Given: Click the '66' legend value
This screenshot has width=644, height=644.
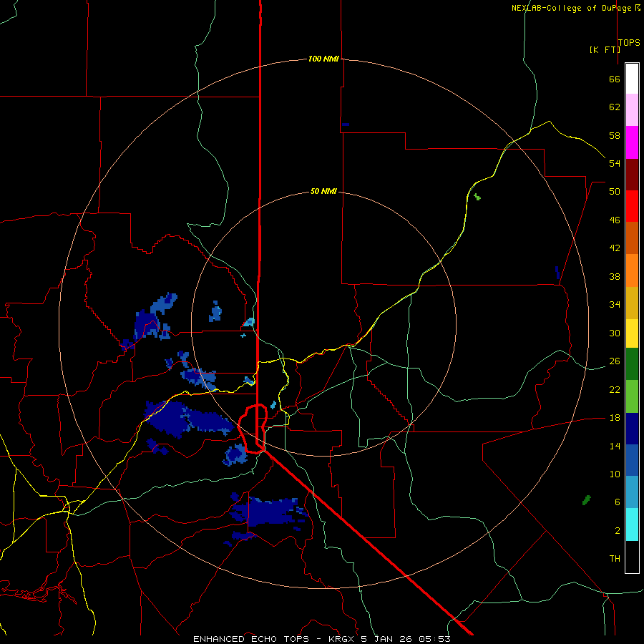Looking at the screenshot, I should coord(615,79).
